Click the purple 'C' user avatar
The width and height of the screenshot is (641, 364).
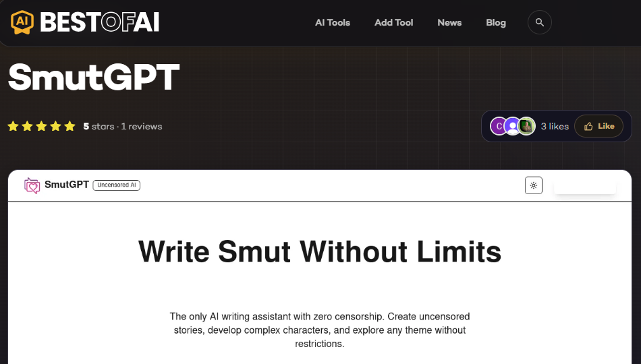point(498,126)
